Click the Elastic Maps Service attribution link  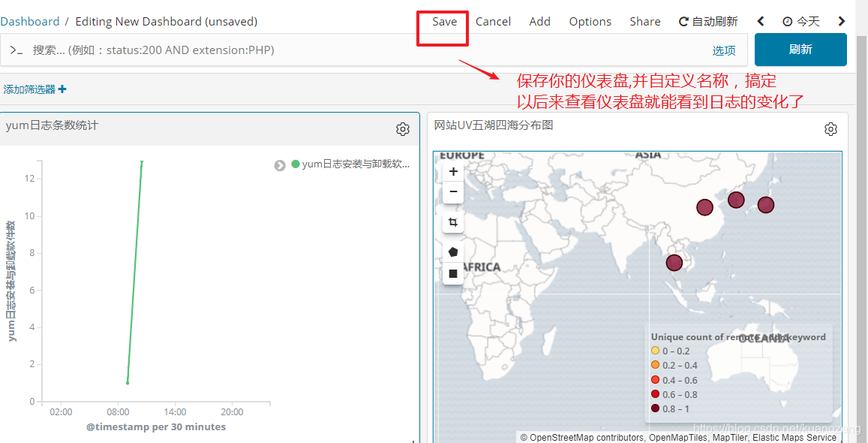click(794, 438)
